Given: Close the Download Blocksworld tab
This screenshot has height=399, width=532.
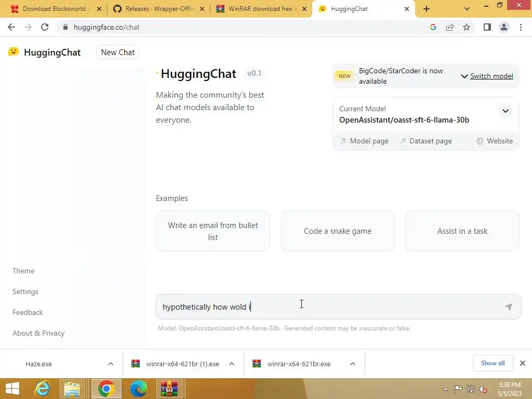Looking at the screenshot, I should click(99, 9).
